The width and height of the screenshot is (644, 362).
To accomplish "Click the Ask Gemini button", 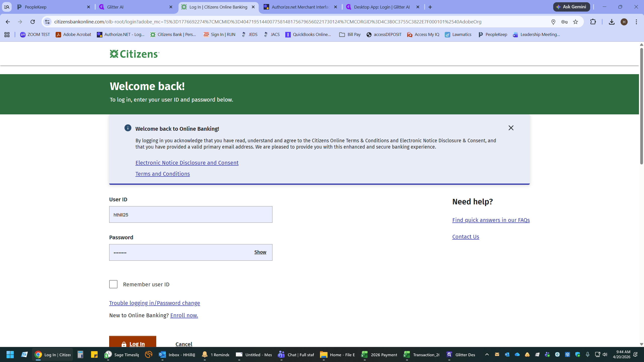I will tap(571, 7).
